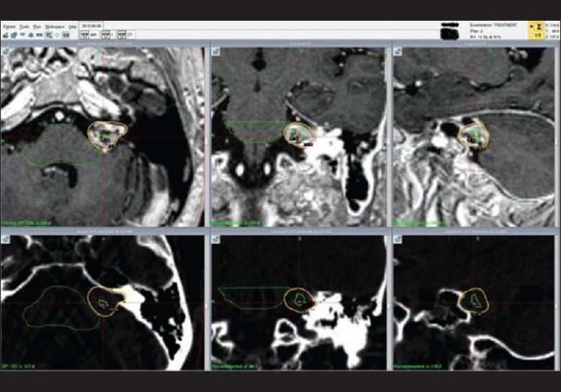Click the last icon in left toolbar group
Image resolution: width=561 pixels, height=392 pixels.
(x=66, y=35)
